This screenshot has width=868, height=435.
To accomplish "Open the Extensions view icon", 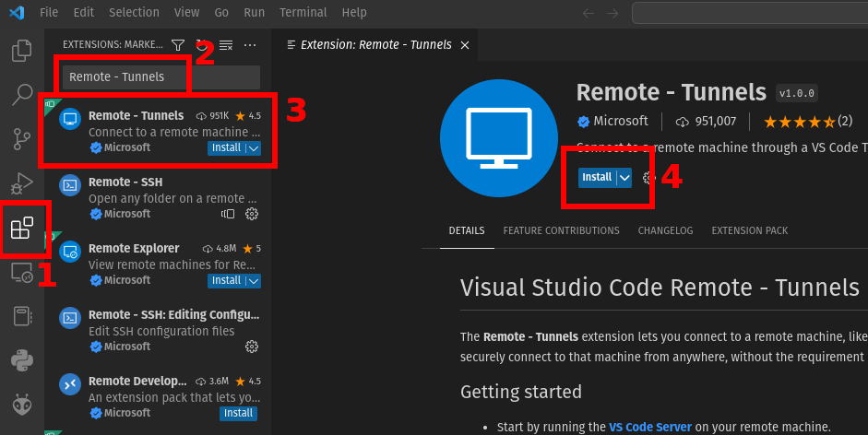I will coord(21,228).
